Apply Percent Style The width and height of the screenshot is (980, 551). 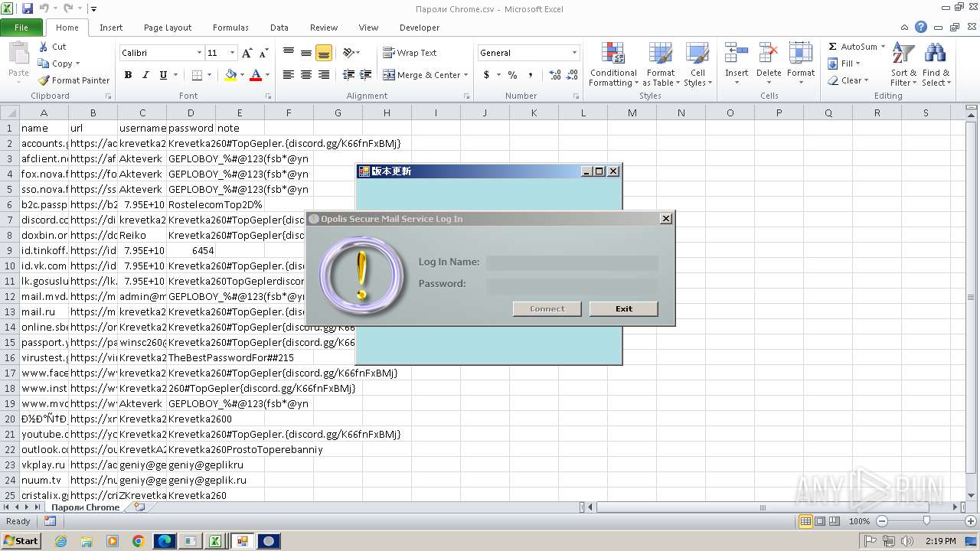[x=512, y=75]
